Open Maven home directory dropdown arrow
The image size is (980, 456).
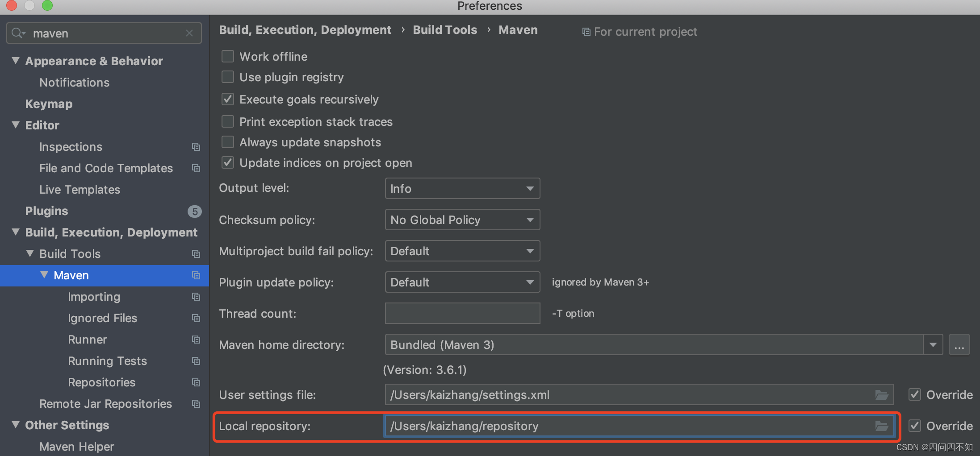(933, 344)
